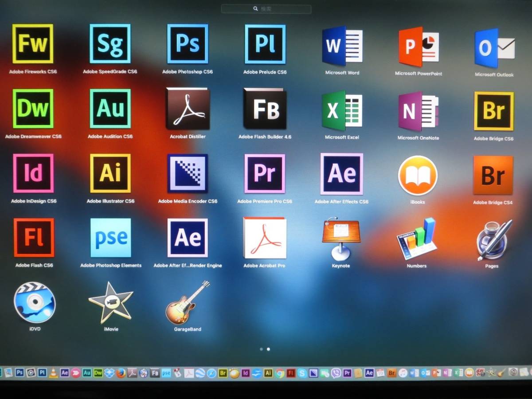532x399 pixels.
Task: Open Microsoft OneNote in Launchpad grid
Action: [x=418, y=111]
